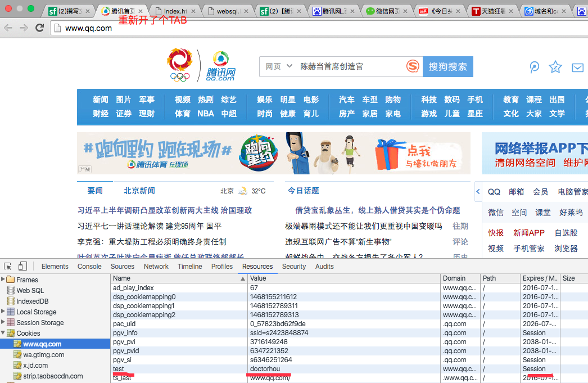588x383 pixels.
Task: Open headline 李克强：重大堤防工程必须明确终身责任制
Action: pos(152,242)
